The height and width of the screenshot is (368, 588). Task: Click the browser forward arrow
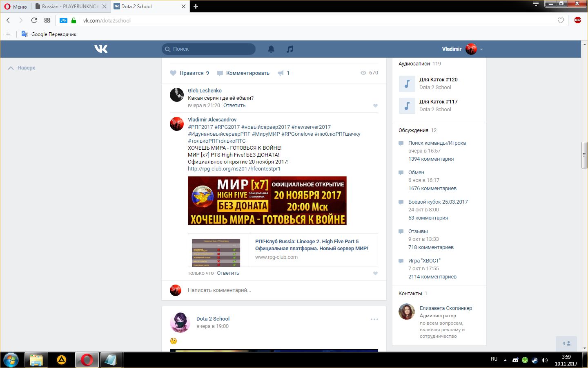coord(21,20)
